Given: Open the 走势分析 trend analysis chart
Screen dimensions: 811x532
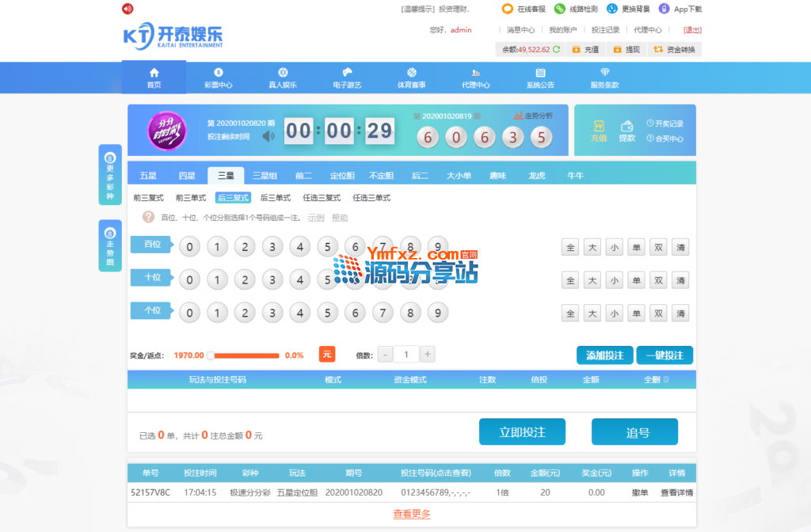Looking at the screenshot, I should click(x=533, y=116).
